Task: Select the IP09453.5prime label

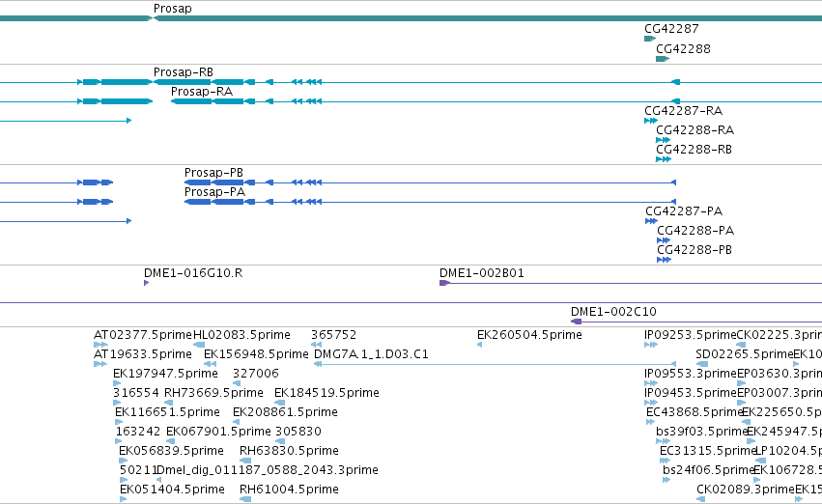Action: click(x=690, y=393)
